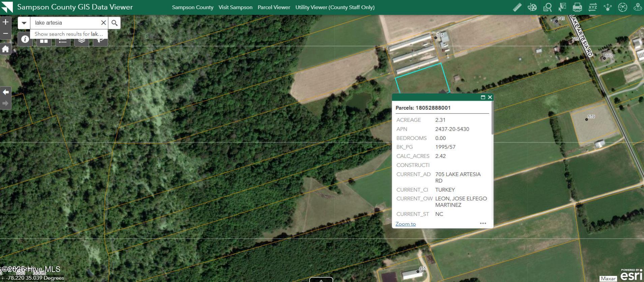The width and height of the screenshot is (644, 282).
Task: Open the popup more-options ellipsis menu
Action: tap(483, 223)
